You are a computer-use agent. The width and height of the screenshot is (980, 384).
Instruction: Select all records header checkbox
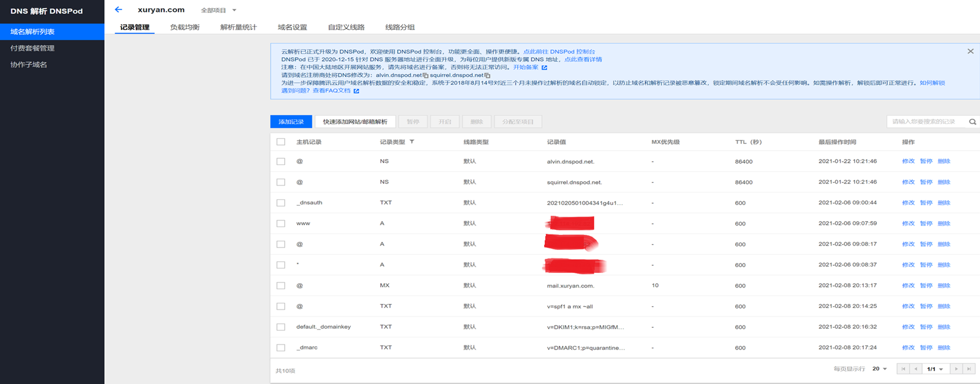point(281,142)
